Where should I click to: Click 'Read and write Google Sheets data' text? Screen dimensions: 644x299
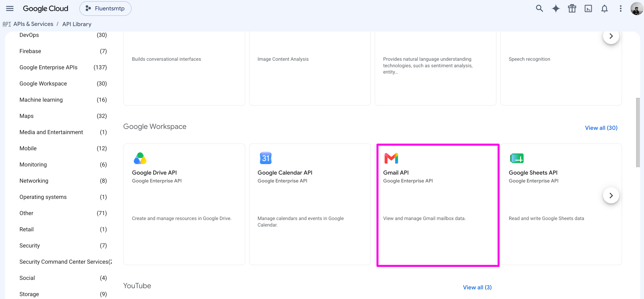tap(546, 218)
